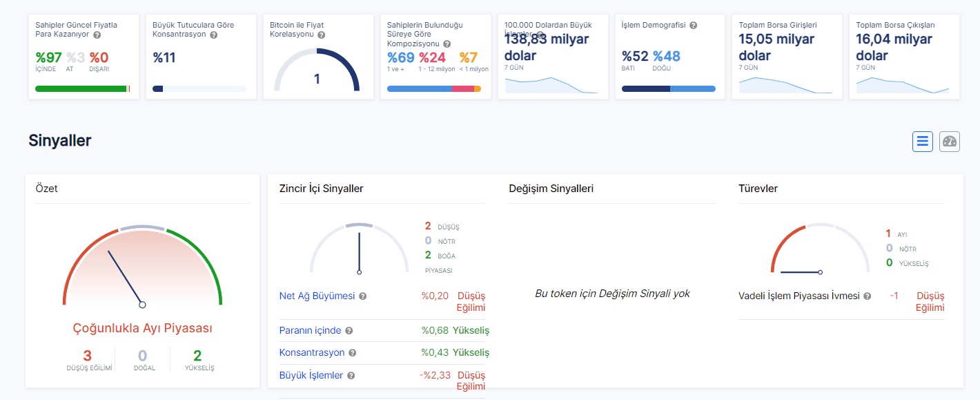Click help icon for Vadeli İşlem Piyasası İvmesi
Image resolution: width=980 pixels, height=400 pixels.
point(868,296)
